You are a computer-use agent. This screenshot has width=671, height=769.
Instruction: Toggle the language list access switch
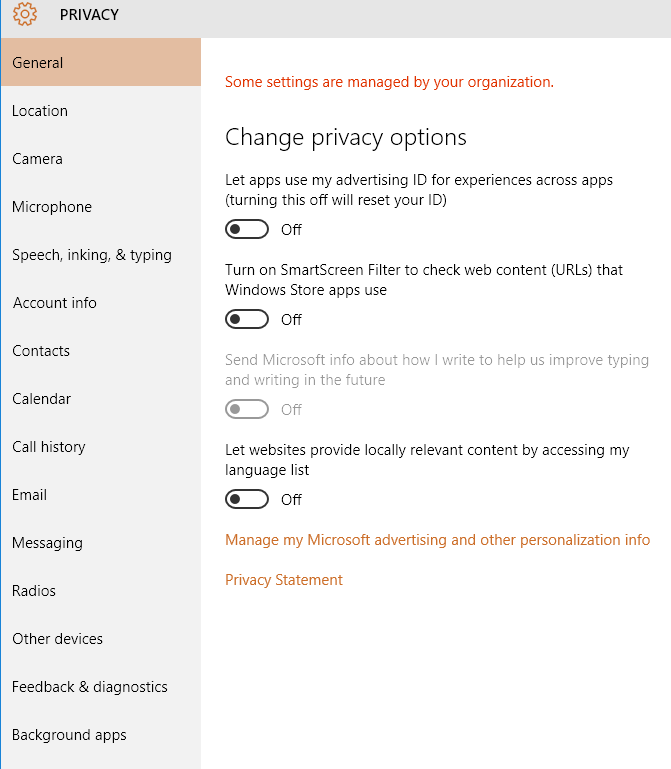pyautogui.click(x=247, y=500)
